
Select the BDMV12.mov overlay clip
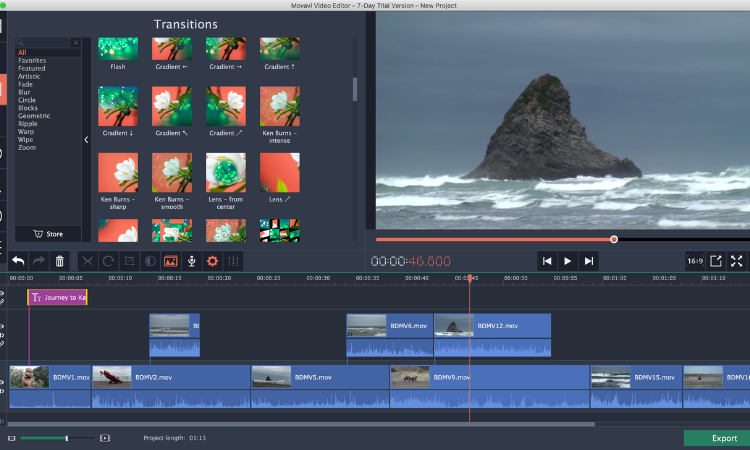492,335
